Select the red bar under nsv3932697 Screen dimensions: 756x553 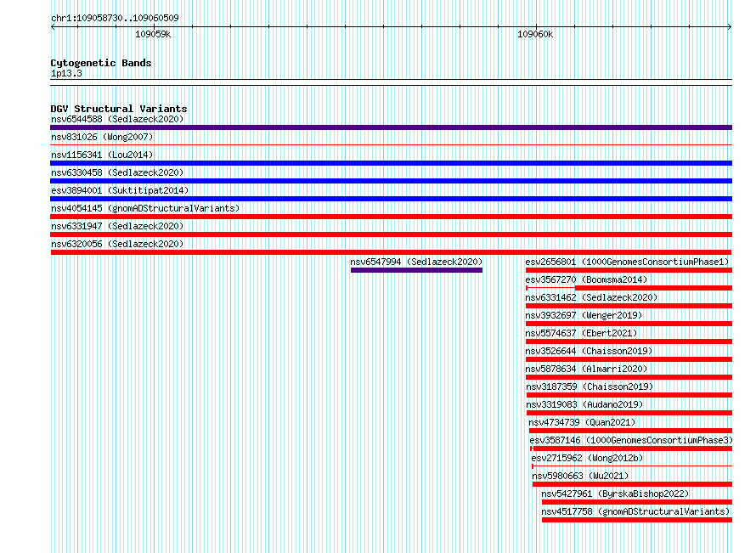click(629, 324)
